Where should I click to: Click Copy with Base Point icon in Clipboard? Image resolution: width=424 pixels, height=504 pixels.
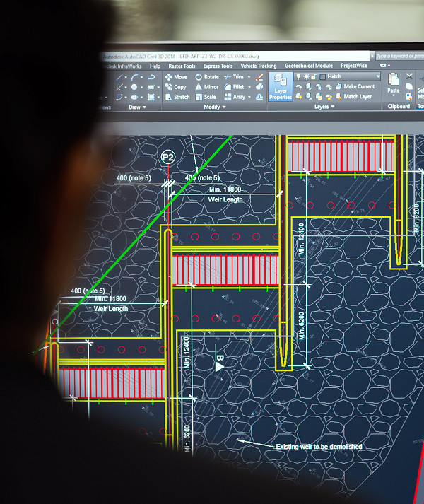click(409, 96)
